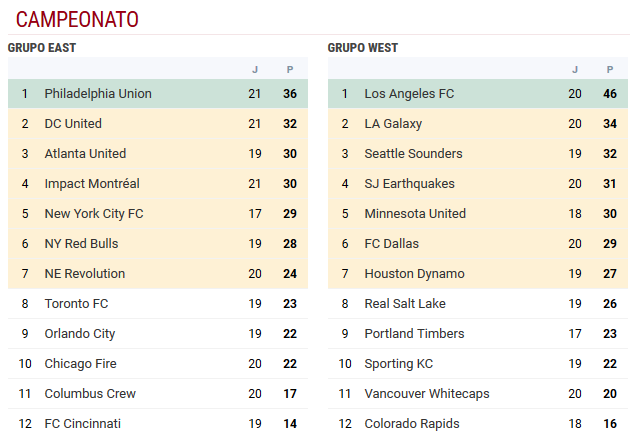Select Houston Dynamo in West table

click(414, 274)
